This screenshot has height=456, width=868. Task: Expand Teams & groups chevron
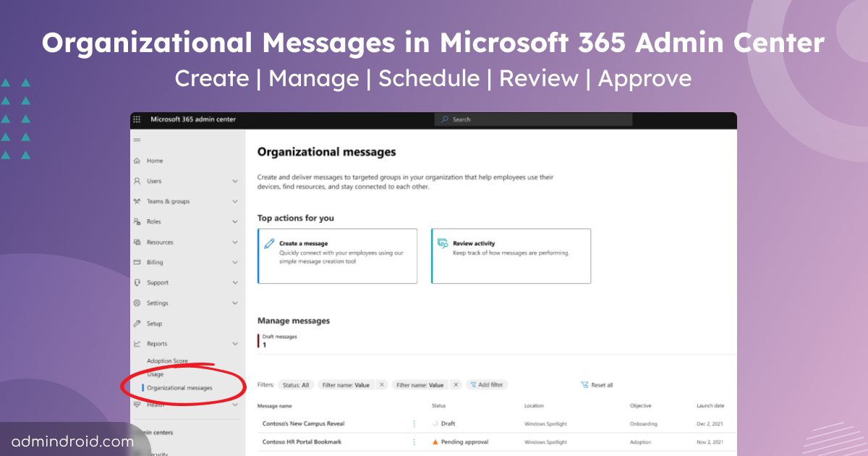point(235,201)
